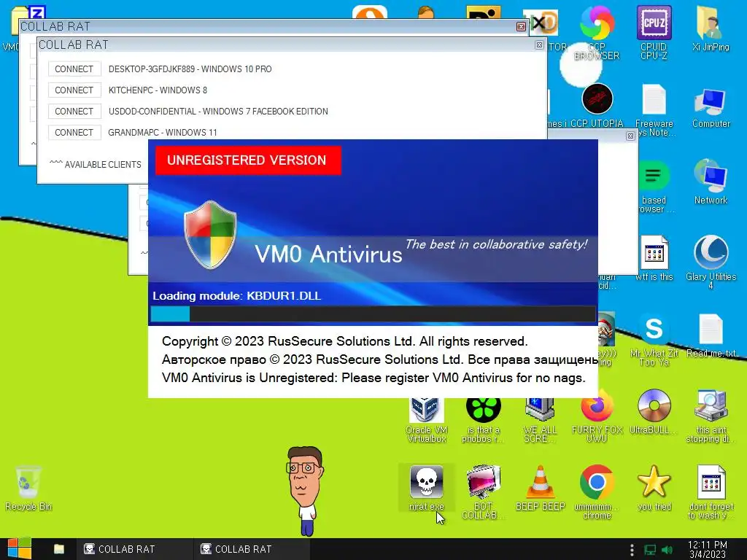This screenshot has height=560, width=747.
Task: Open File Explorer from the taskbar
Action: click(x=59, y=549)
